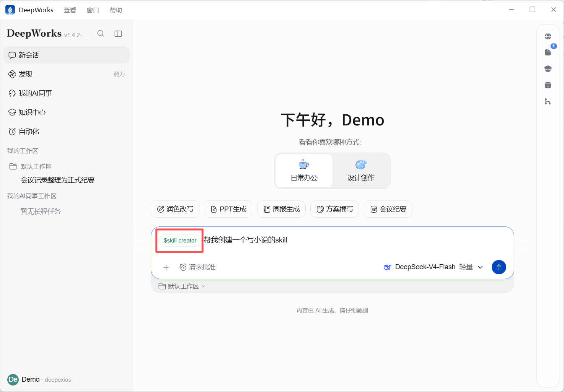Image resolution: width=564 pixels, height=392 pixels.
Task: Collapse the sidebar with the panel icon
Action: [118, 34]
